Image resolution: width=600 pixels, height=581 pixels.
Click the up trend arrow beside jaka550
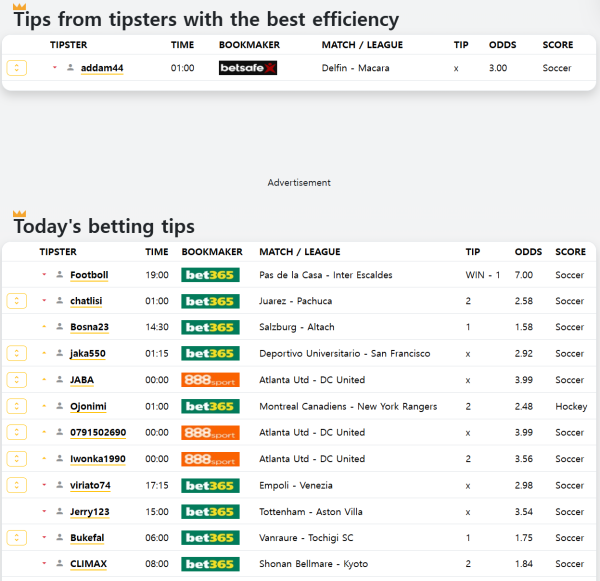(x=44, y=353)
